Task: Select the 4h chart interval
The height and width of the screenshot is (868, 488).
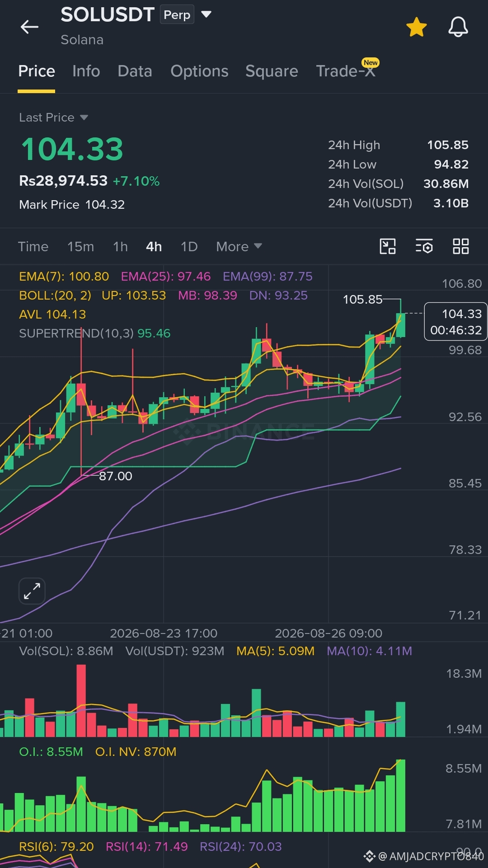Action: click(x=154, y=247)
